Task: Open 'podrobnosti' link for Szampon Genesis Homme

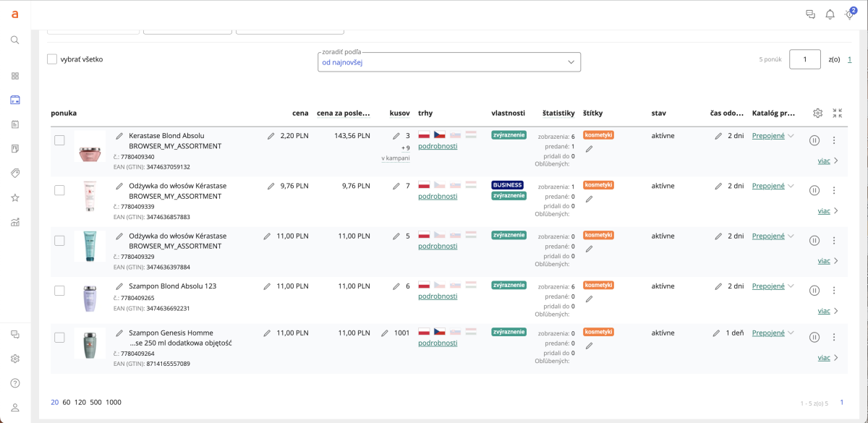Action: coord(438,343)
